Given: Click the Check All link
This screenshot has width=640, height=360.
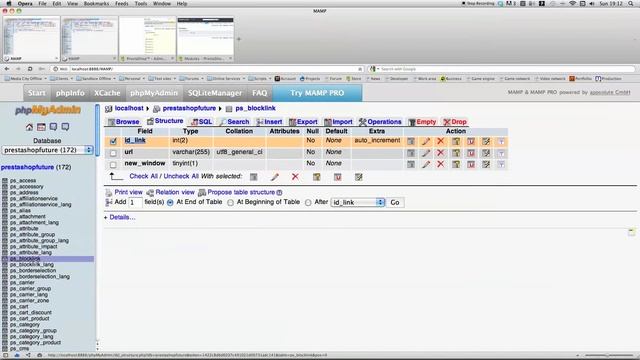Looking at the screenshot, I should [x=143, y=176].
